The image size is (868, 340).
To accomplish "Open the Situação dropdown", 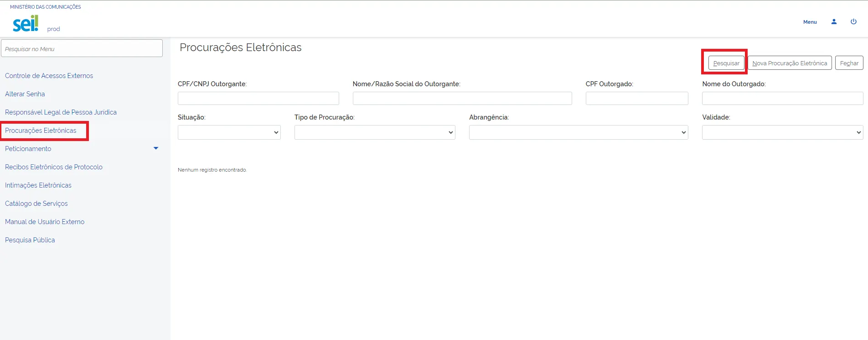I will pos(229,132).
